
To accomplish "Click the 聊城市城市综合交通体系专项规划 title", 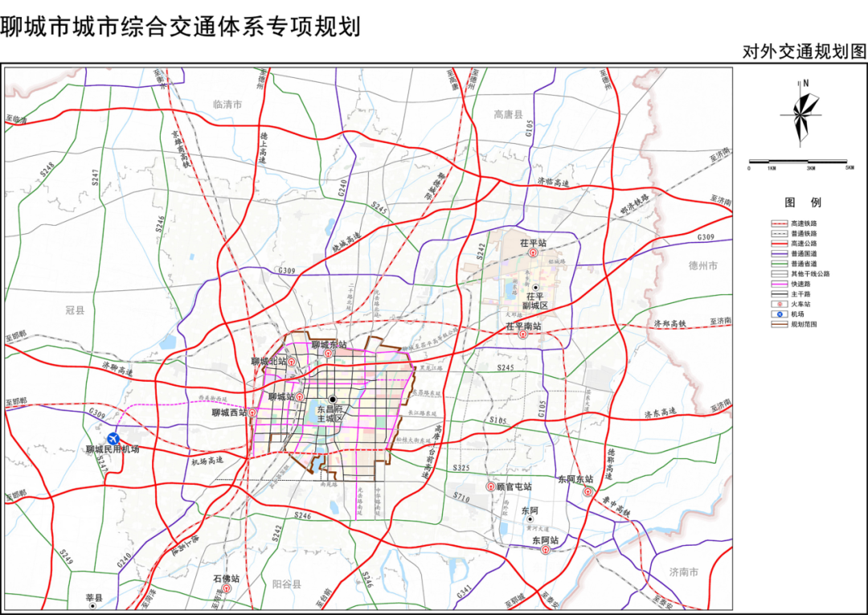I will 180,27.
